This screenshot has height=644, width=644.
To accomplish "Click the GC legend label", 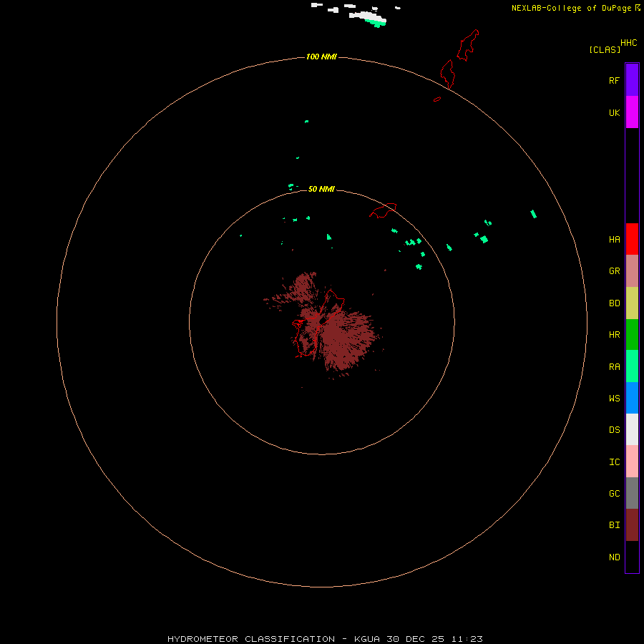I will click(x=614, y=494).
